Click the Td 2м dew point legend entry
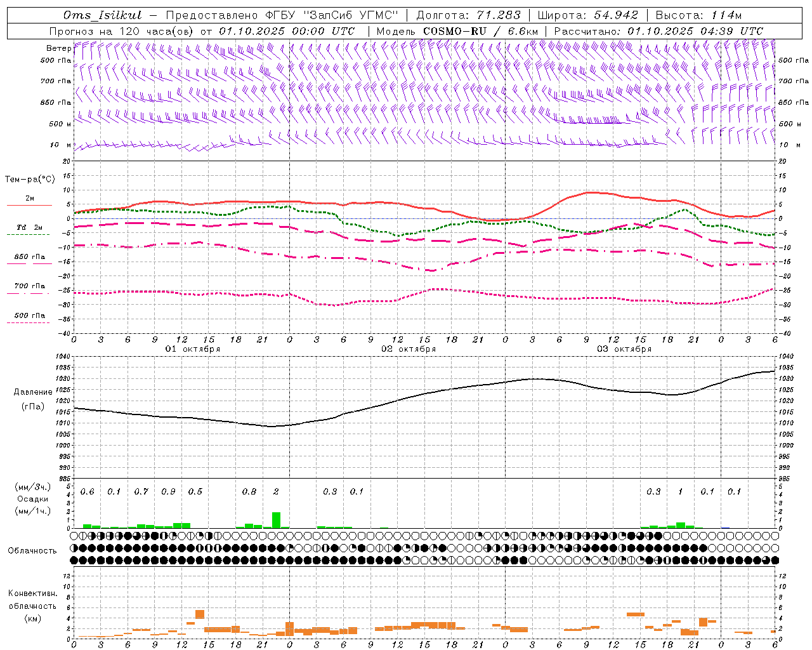The image size is (812, 650). coord(29,227)
